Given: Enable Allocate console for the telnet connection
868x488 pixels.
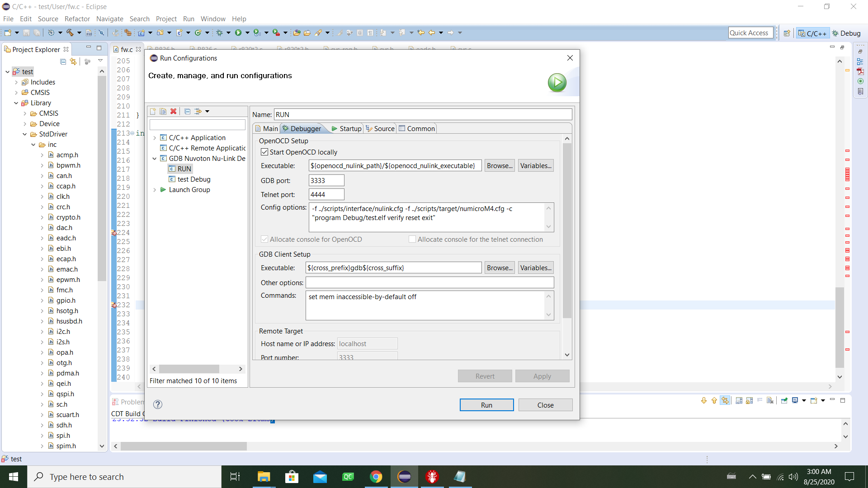Looking at the screenshot, I should pos(412,239).
